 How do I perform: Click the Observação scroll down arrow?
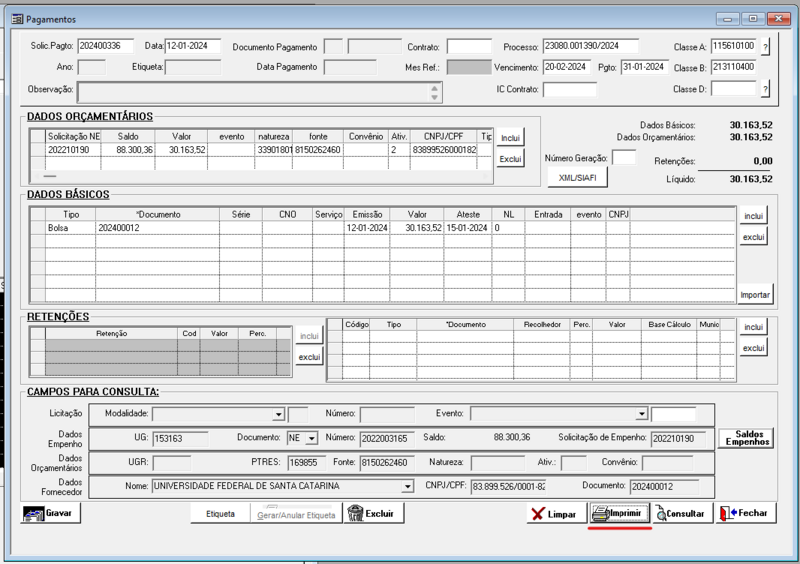(x=435, y=96)
